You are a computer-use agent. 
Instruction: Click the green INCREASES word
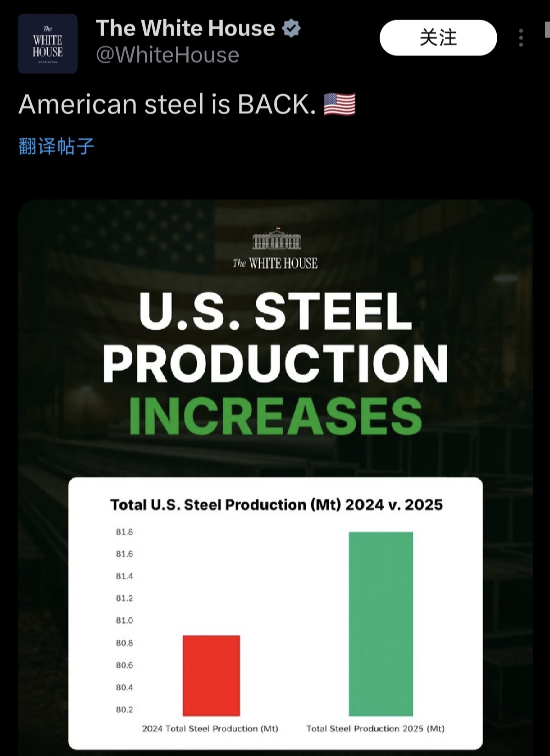click(275, 416)
